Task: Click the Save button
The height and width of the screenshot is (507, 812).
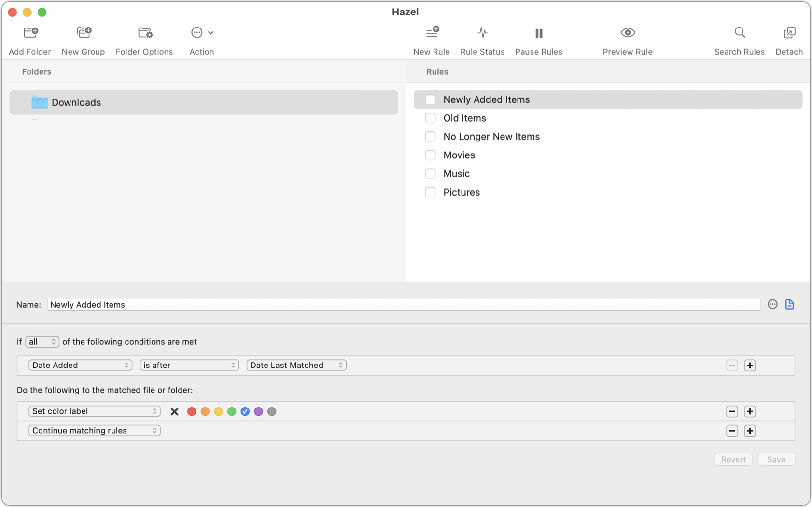Action: tap(776, 460)
